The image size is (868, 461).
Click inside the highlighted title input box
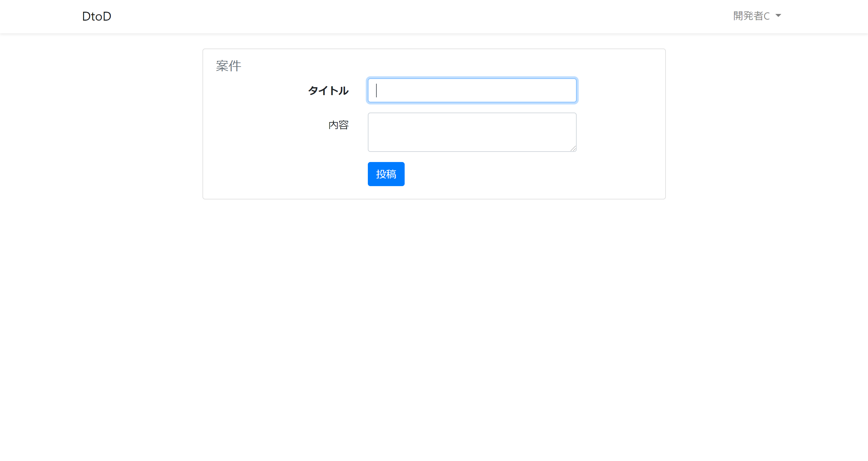[472, 90]
